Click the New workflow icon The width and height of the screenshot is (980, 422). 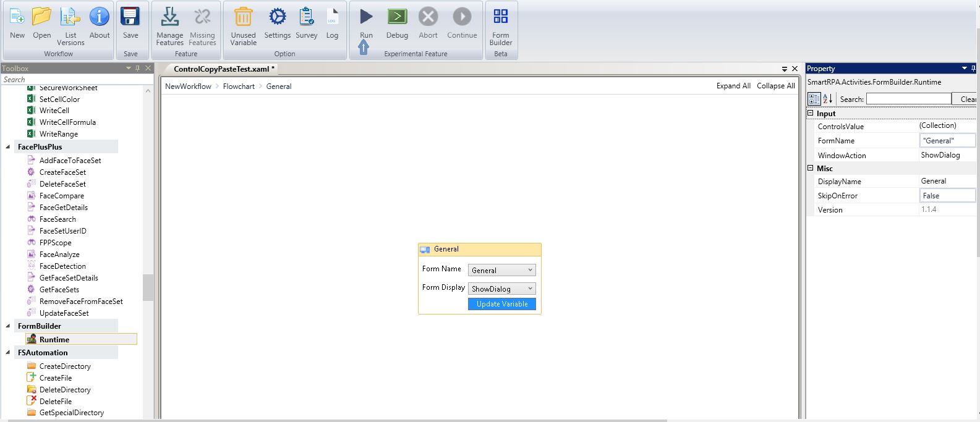point(17,17)
